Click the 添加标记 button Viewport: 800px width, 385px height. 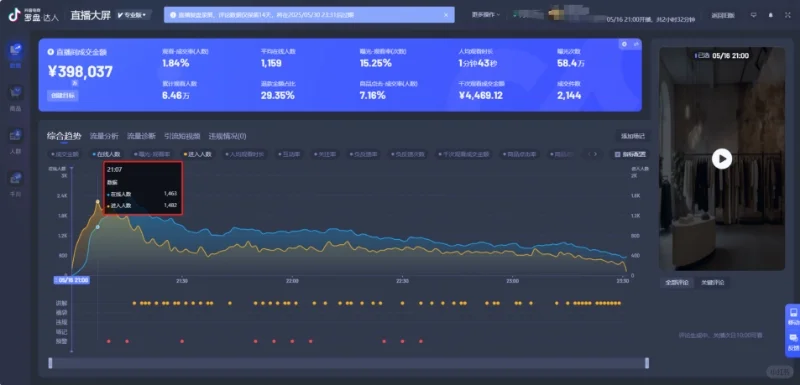pyautogui.click(x=632, y=136)
